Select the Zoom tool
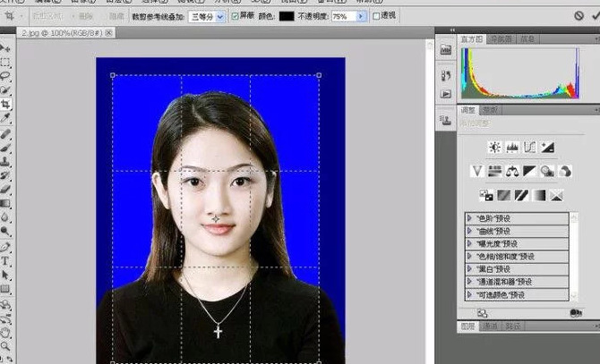 pos(5,346)
